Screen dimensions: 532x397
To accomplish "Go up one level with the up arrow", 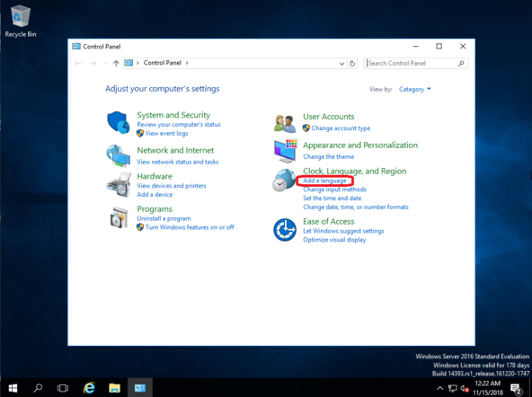I will point(116,63).
